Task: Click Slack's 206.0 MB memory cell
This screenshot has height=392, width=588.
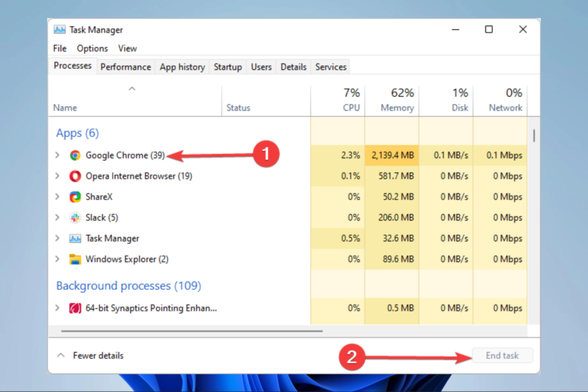Action: click(x=392, y=218)
